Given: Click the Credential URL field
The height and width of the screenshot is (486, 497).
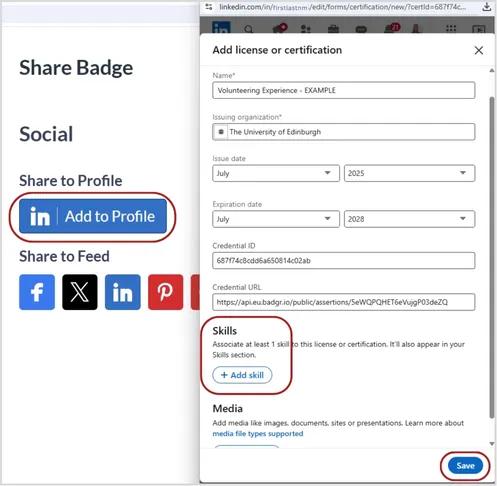Looking at the screenshot, I should 344,302.
